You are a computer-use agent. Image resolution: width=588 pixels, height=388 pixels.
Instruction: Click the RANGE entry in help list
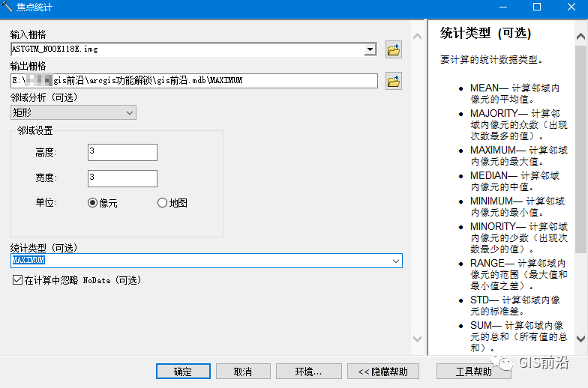519,274
